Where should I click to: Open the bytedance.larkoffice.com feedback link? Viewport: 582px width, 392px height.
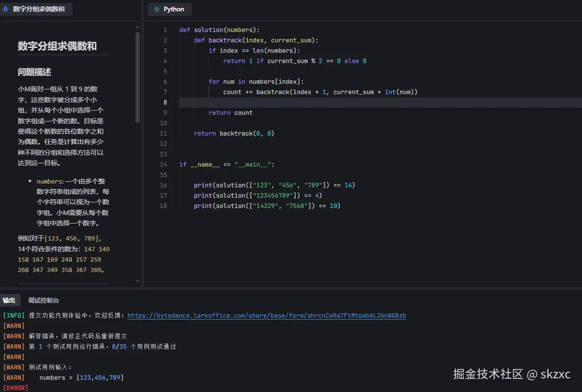point(266,316)
